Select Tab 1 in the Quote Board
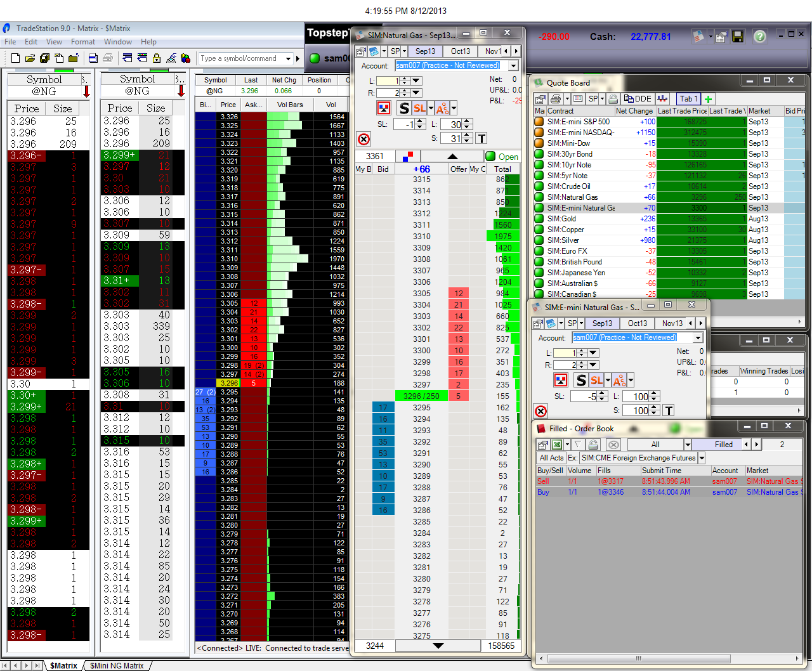The height and width of the screenshot is (671, 812). tap(688, 99)
